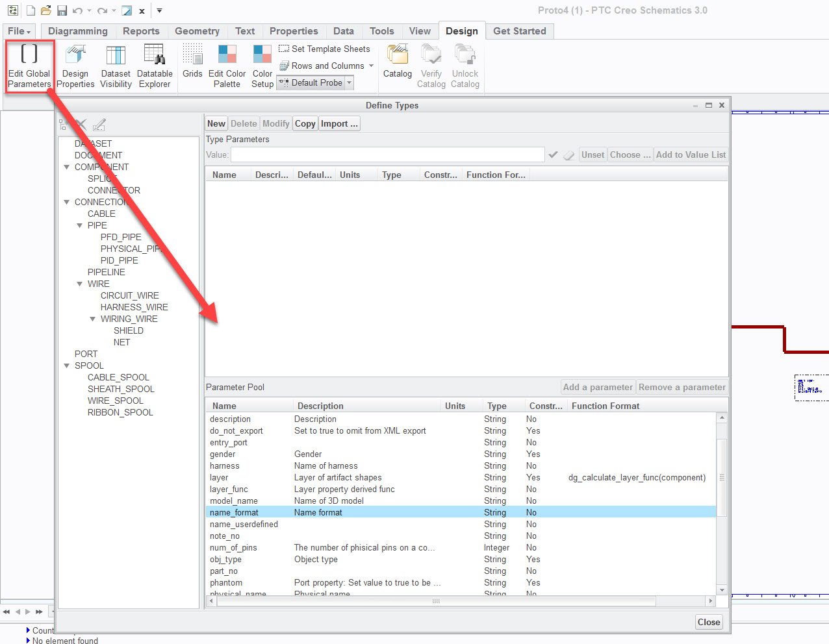Select the num_of_pins parameter row

pyautogui.click(x=461, y=547)
